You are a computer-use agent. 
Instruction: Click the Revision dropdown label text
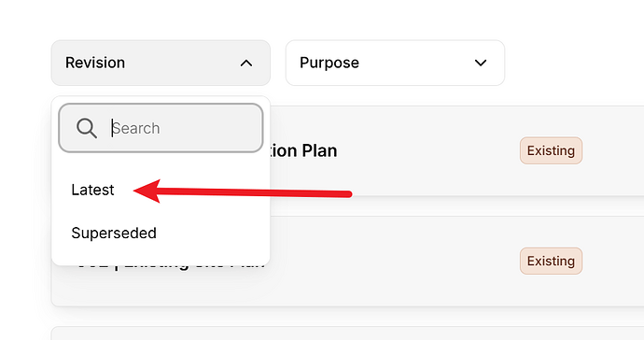tap(95, 63)
